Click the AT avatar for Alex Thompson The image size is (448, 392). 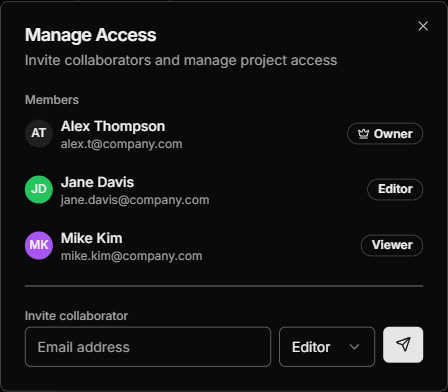(x=39, y=133)
